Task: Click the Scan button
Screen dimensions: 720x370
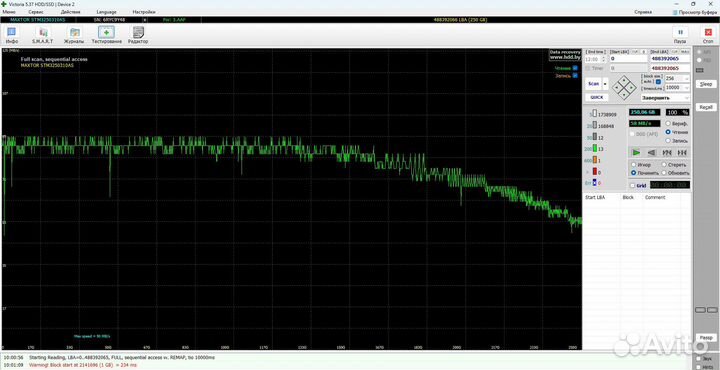Action: (594, 84)
